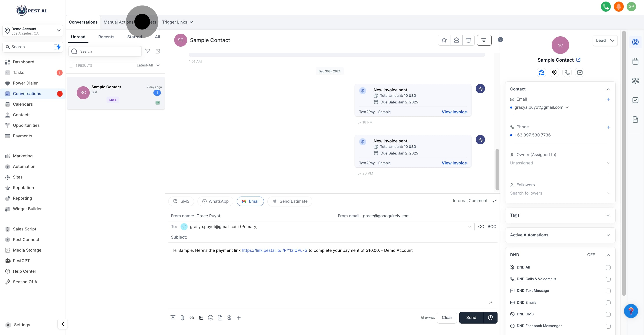Click into the Subject field

[x=325, y=237]
